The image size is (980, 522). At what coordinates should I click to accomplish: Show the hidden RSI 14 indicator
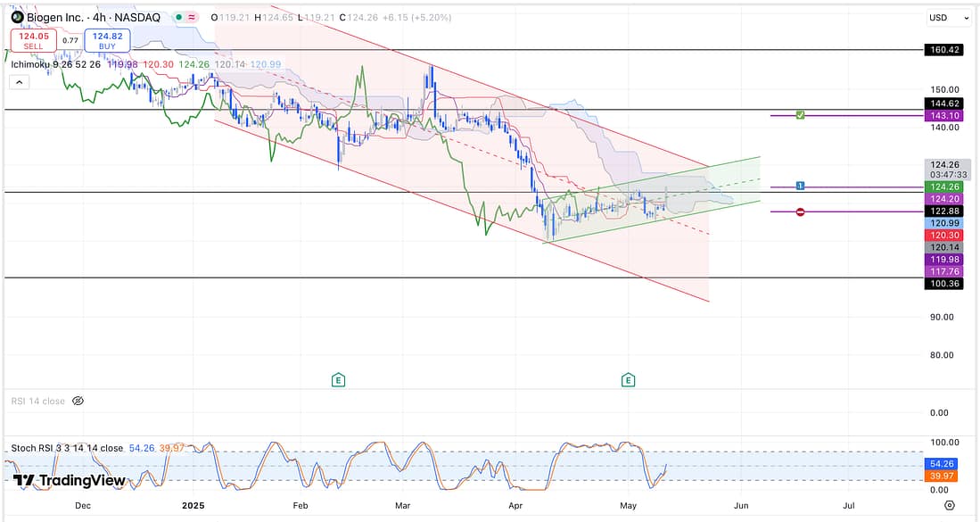(x=78, y=402)
